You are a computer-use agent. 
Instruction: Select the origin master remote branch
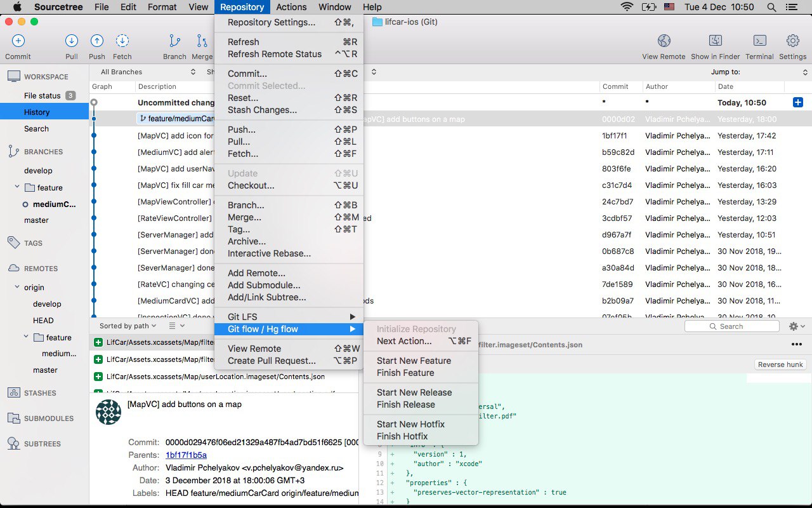(45, 370)
